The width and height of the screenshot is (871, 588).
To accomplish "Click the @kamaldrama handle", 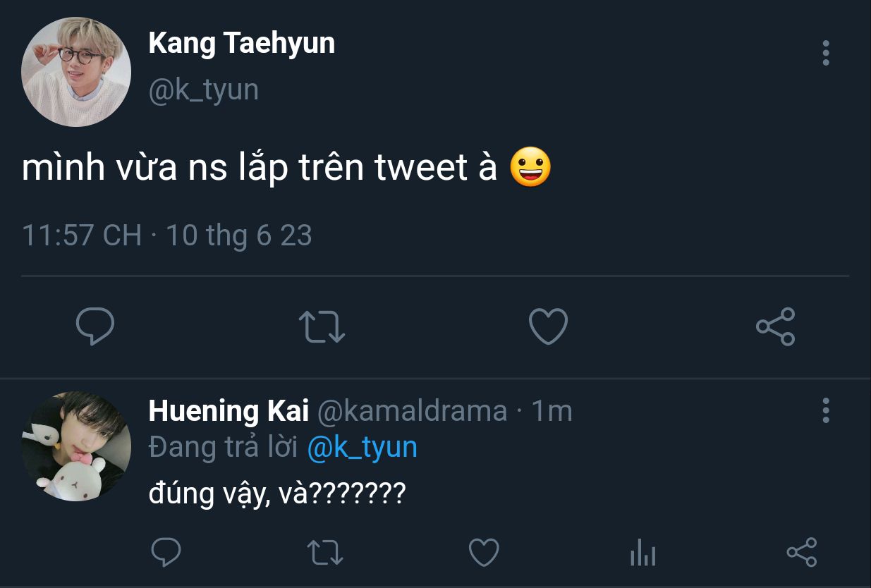I will coord(412,411).
